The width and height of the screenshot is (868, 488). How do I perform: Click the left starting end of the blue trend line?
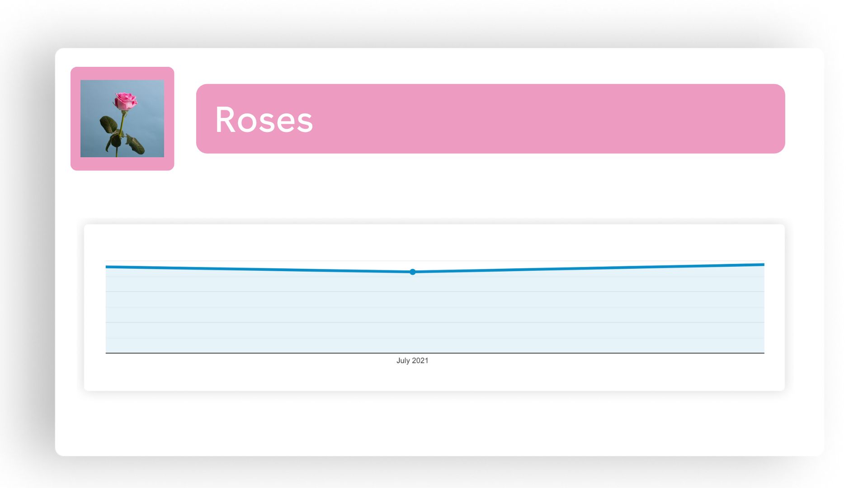(x=108, y=267)
